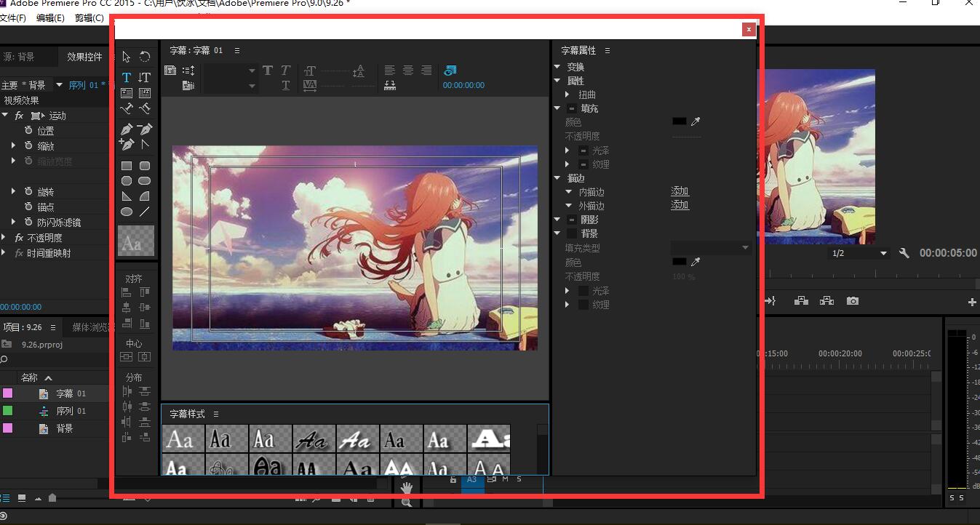The image size is (980, 525).
Task: Select the Rotation tool in the title tool panel
Action: [x=145, y=57]
